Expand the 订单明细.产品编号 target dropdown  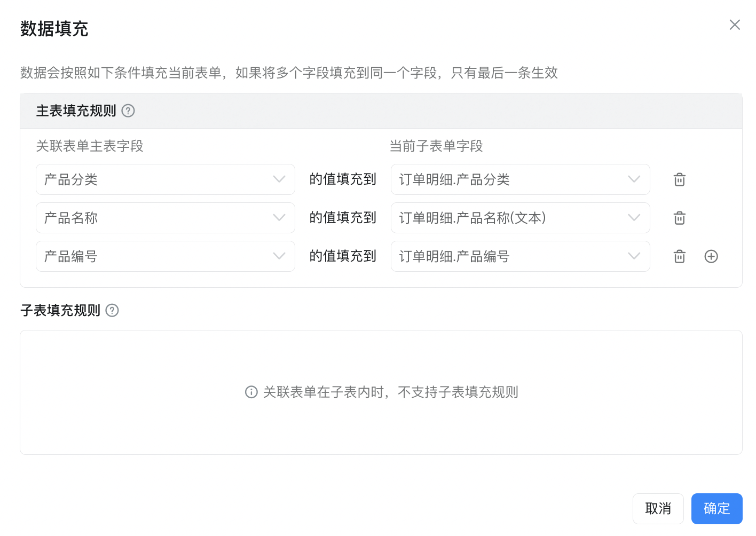click(x=520, y=256)
